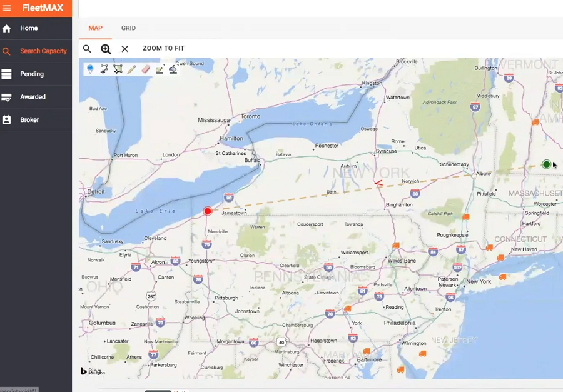Click the red origin marker near Lake Erie
This screenshot has height=392, width=563.
(208, 211)
